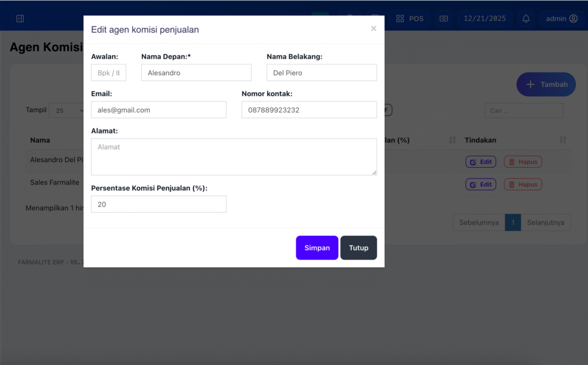Go to page 1 in pagination

512,222
